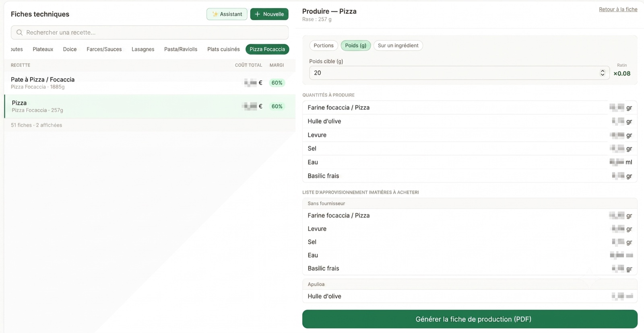Screen dimensions: 644x333
Task: Open the Plateaux category tab
Action: (43, 49)
